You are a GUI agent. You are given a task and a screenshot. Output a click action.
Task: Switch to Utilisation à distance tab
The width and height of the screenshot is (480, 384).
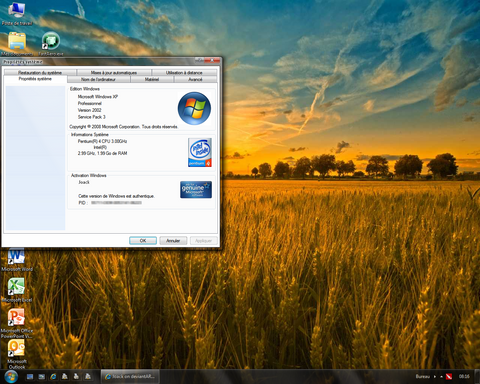click(x=184, y=72)
